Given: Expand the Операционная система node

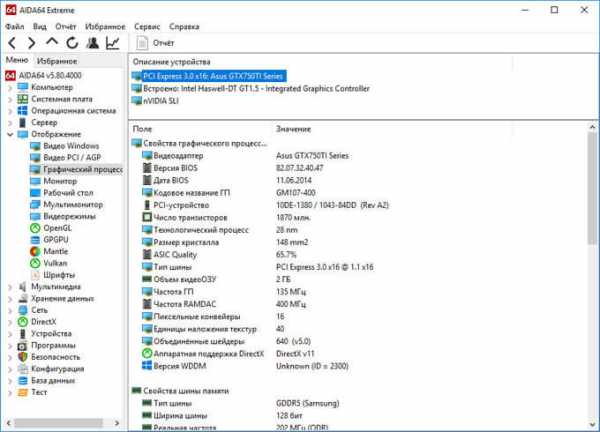Looking at the screenshot, I should [10, 111].
